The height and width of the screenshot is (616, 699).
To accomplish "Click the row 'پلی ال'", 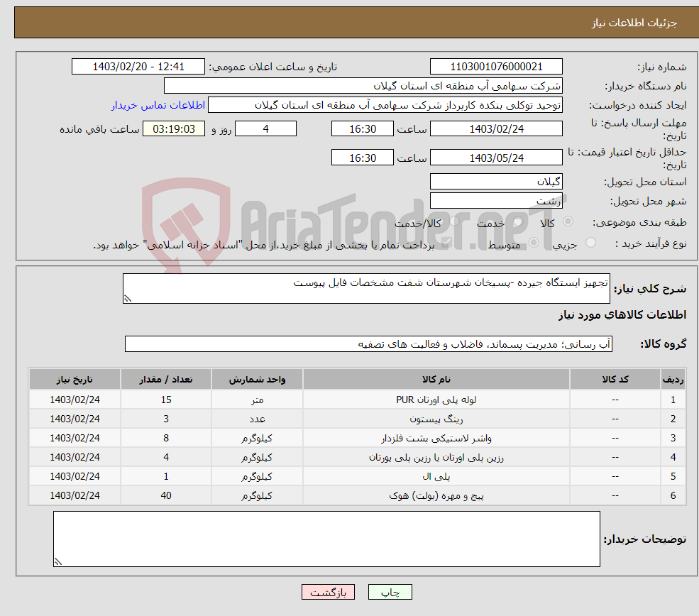I will point(357,476).
